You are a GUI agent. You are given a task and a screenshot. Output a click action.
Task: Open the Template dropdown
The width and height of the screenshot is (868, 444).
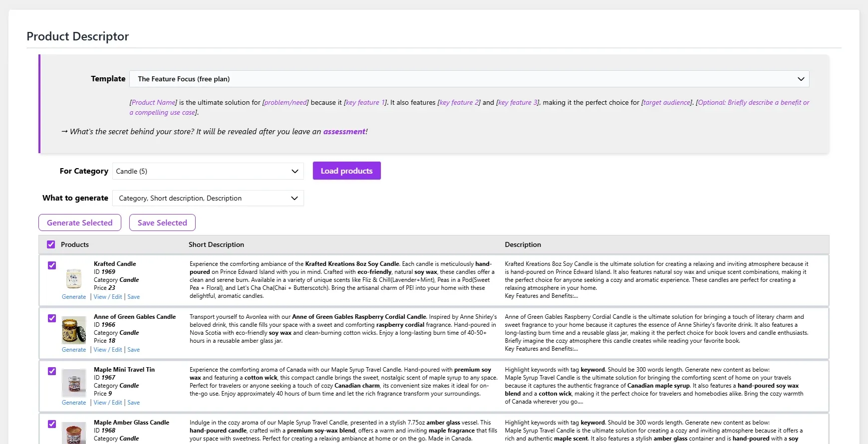click(469, 79)
